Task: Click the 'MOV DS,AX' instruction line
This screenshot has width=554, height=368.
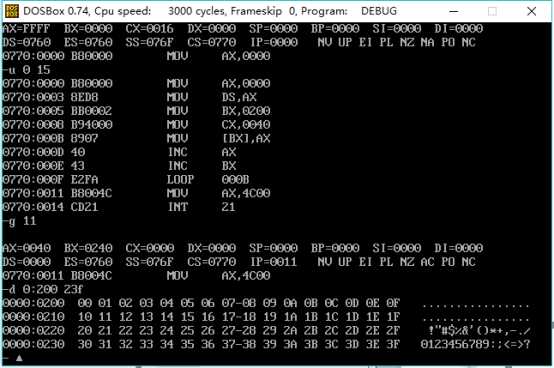Action: [130, 97]
